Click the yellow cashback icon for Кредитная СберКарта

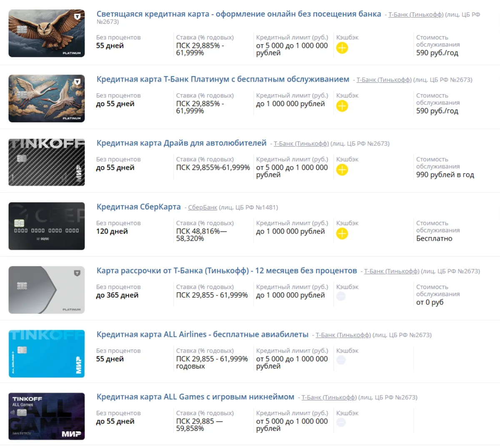[342, 234]
